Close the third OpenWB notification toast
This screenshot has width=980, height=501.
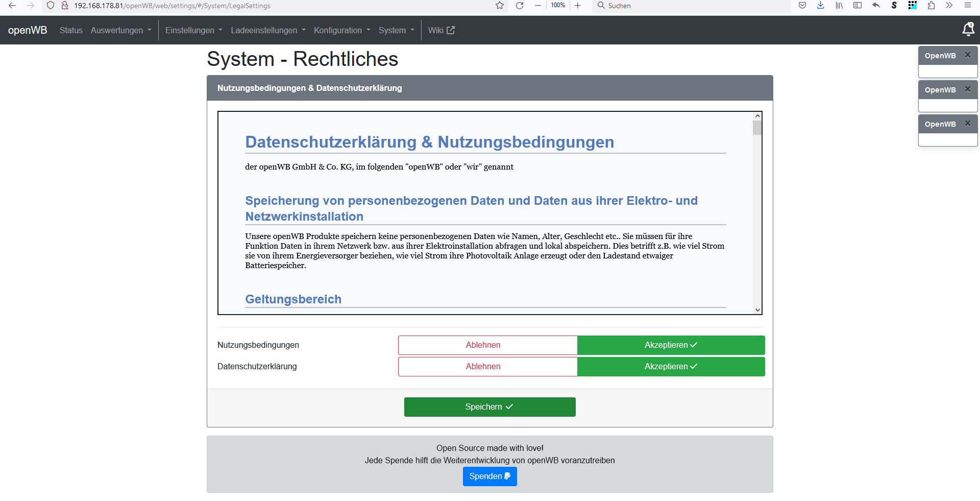click(967, 124)
